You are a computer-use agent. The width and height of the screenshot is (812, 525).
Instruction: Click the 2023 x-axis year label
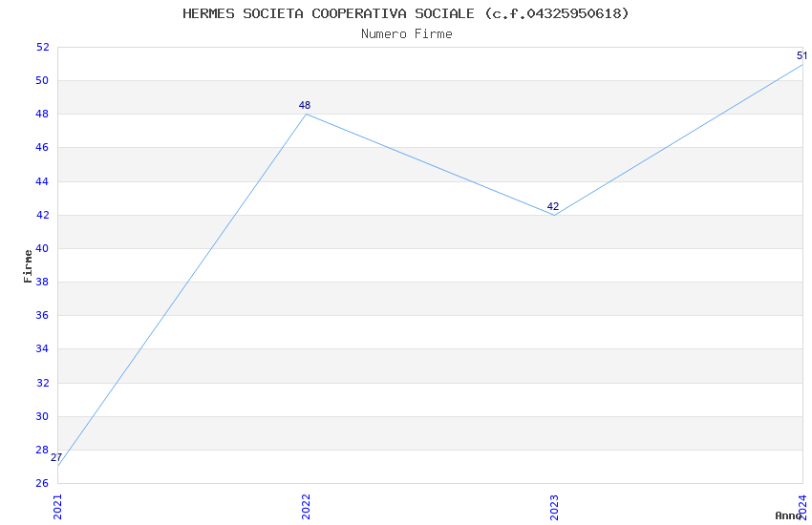554,506
